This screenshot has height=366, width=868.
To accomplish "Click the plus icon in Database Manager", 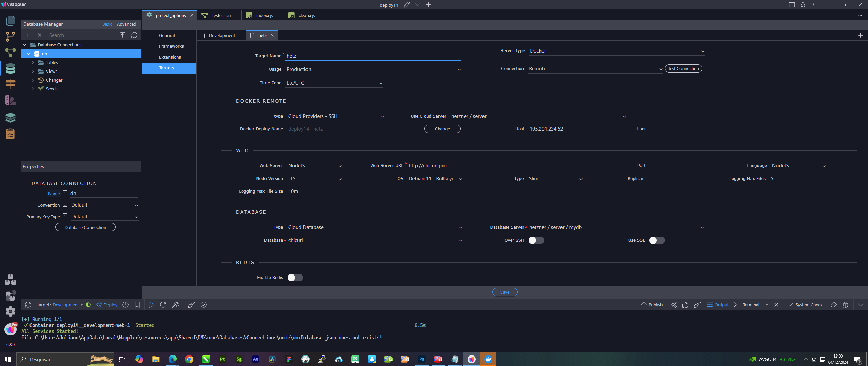I will (x=28, y=35).
